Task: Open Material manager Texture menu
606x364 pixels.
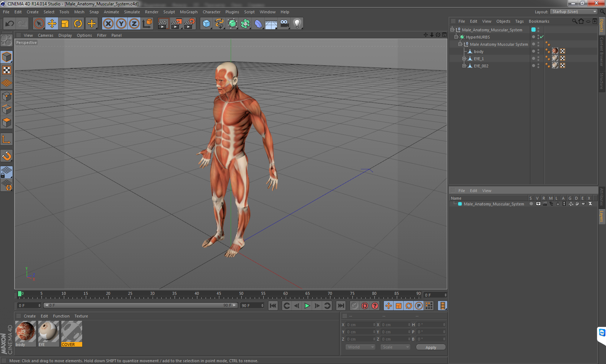Action: pos(81,316)
